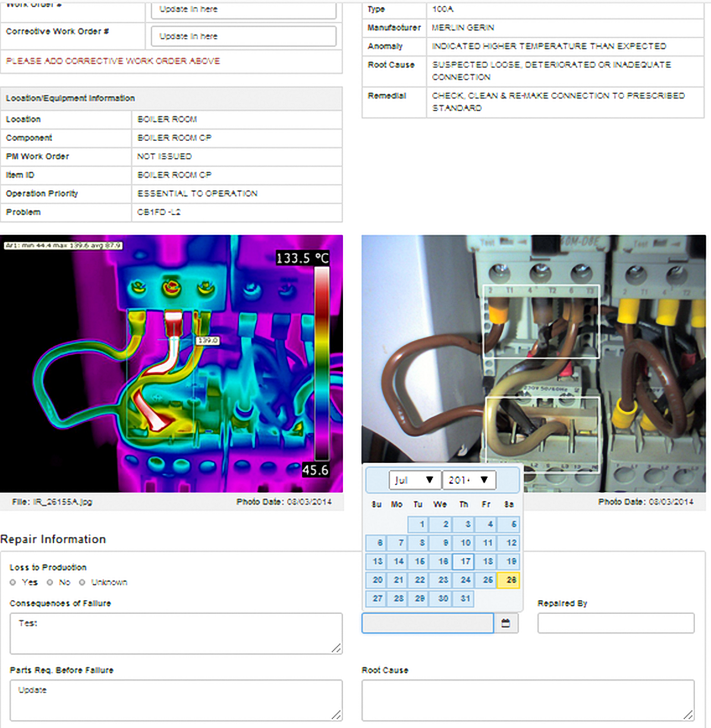The height and width of the screenshot is (728, 711).
Task: Click the Anomaly text about higher temperature
Action: [549, 46]
